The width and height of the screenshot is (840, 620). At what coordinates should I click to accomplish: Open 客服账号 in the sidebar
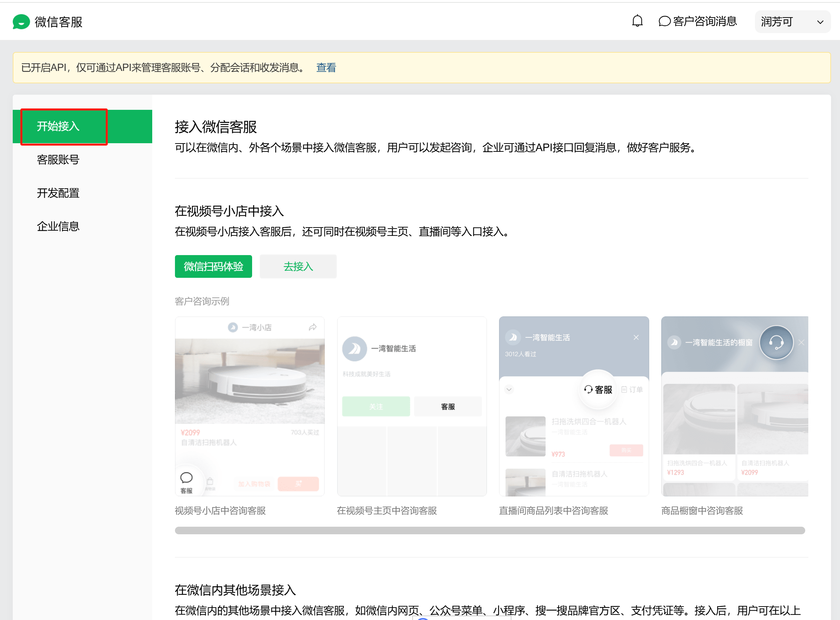point(58,160)
